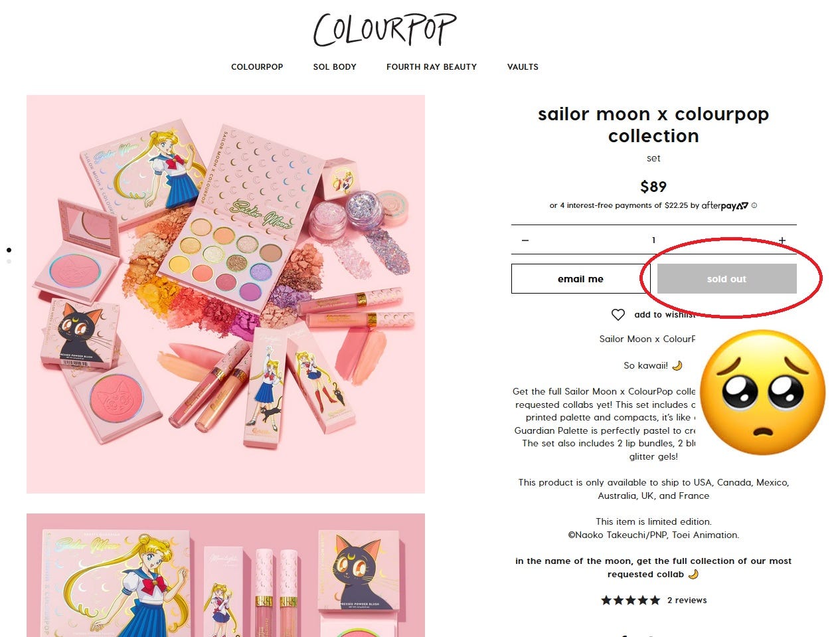Open the COLOURPOP menu item
840x637 pixels.
point(257,67)
